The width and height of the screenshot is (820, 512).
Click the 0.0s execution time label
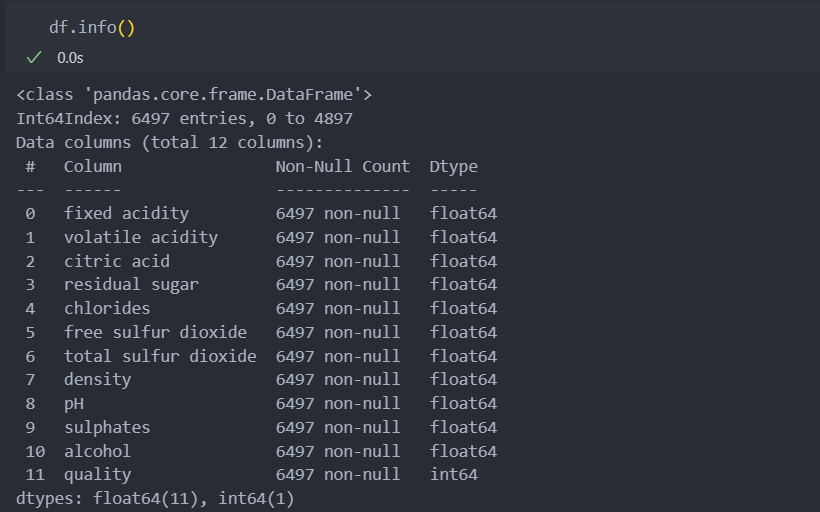click(x=70, y=58)
